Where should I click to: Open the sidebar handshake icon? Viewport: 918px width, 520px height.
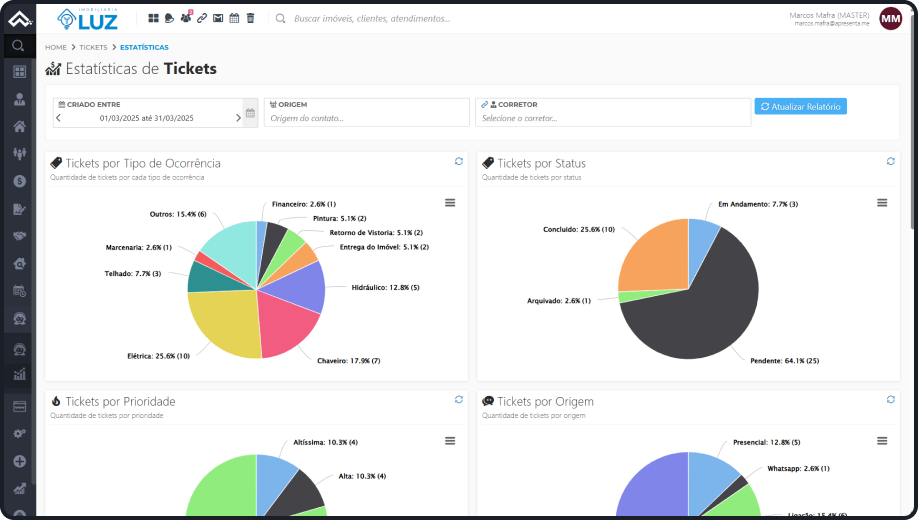19,236
